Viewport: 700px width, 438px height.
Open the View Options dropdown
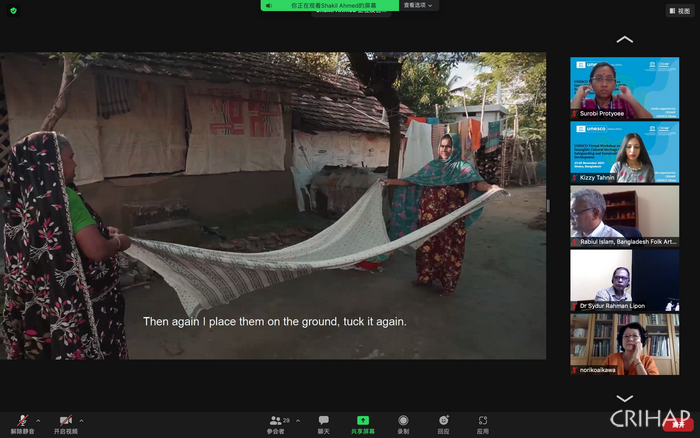419,5
